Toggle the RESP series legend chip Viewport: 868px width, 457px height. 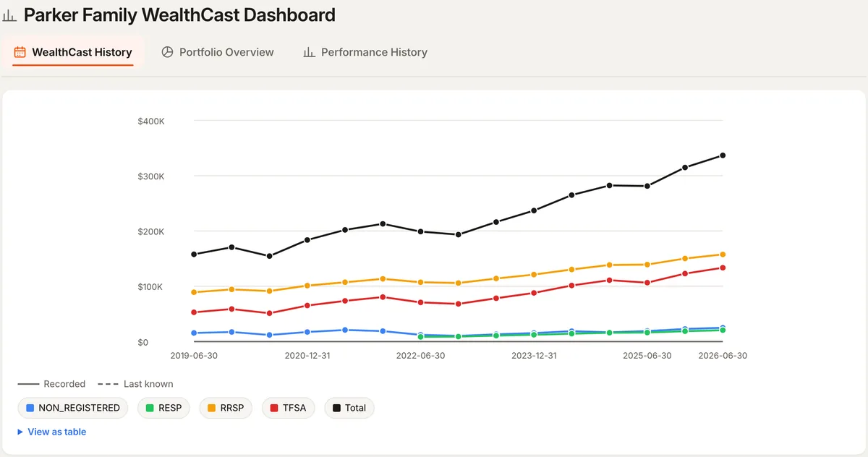pos(163,408)
